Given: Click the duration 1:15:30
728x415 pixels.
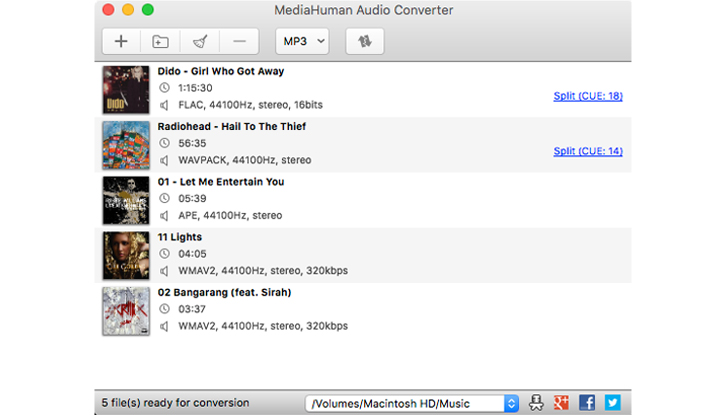Looking at the screenshot, I should pyautogui.click(x=195, y=88).
